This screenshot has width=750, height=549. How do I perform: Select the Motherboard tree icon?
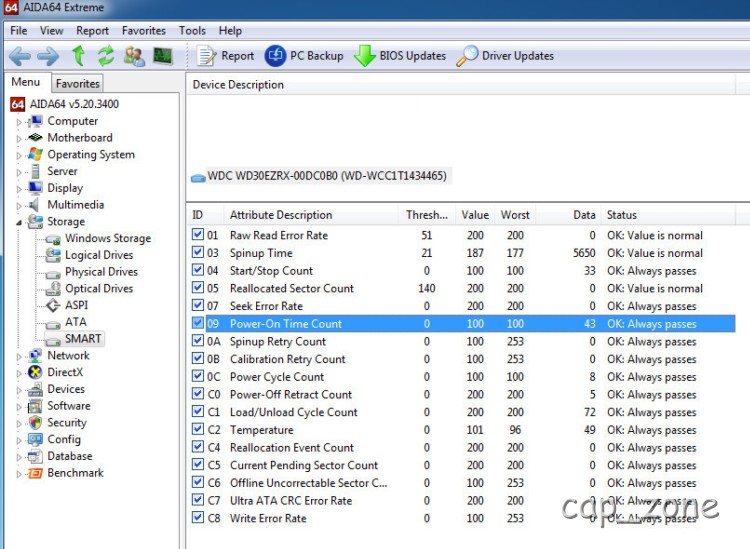[x=35, y=138]
